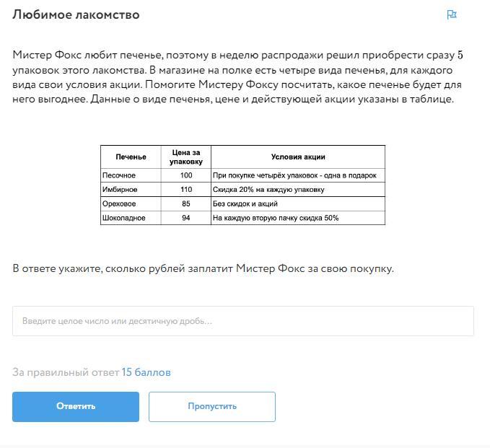Click the price cell showing 94
The image size is (490, 448).
pos(186,218)
